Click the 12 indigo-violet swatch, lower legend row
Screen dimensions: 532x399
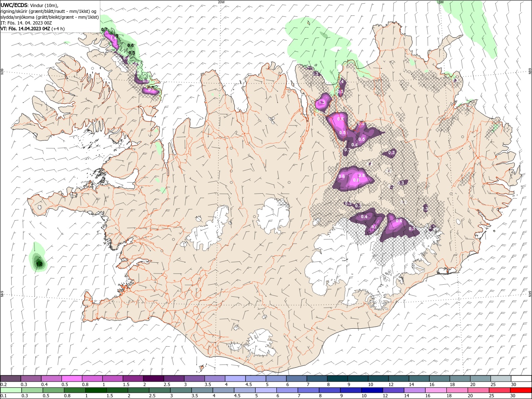click(x=393, y=390)
